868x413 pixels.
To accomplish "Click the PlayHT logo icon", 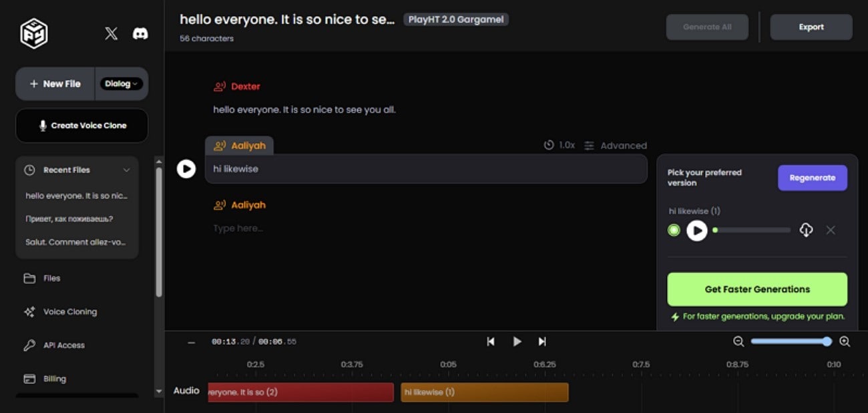I will 33,33.
